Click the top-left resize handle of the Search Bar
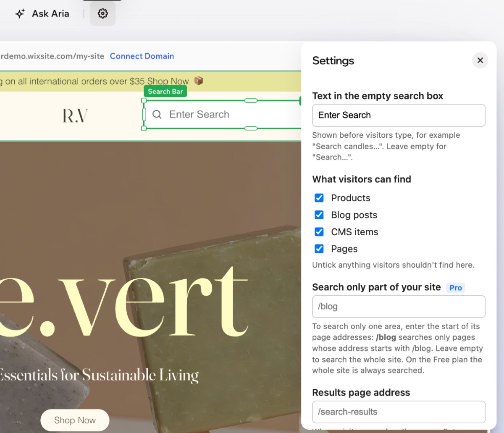This screenshot has height=433, width=504. [x=144, y=101]
